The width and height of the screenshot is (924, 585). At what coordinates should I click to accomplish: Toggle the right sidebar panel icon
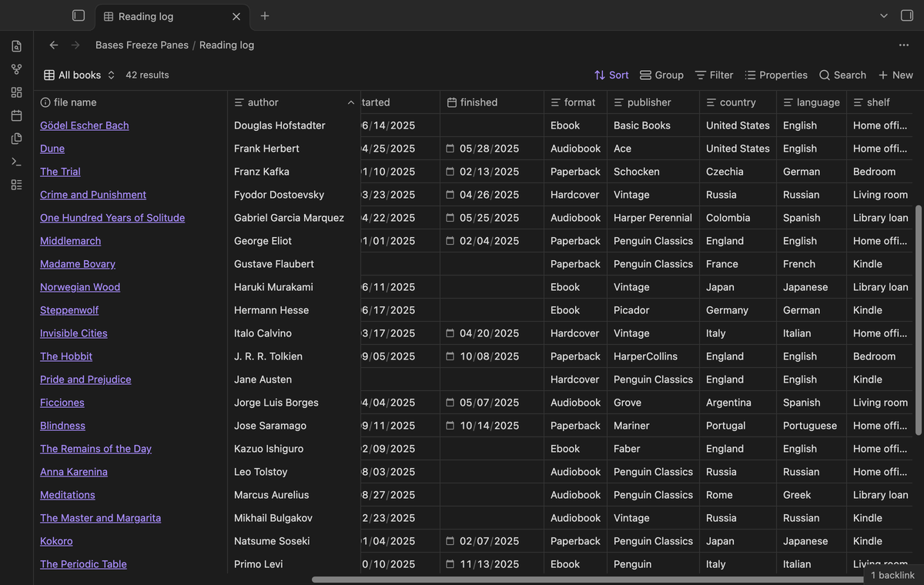[906, 15]
